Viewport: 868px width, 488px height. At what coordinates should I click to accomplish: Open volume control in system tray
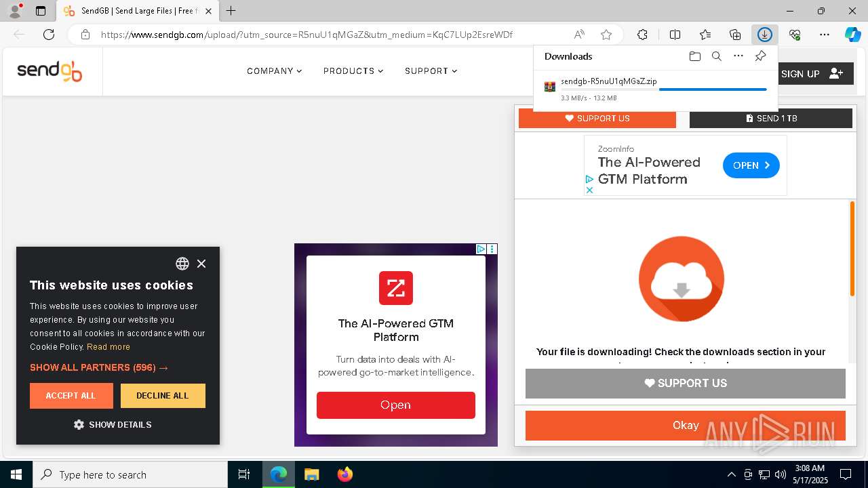point(781,474)
